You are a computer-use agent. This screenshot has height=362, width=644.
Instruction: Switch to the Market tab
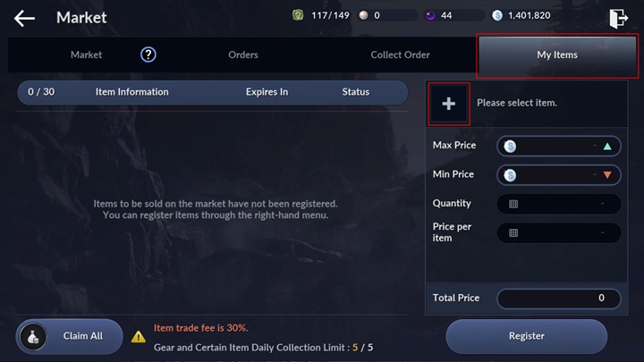point(86,55)
